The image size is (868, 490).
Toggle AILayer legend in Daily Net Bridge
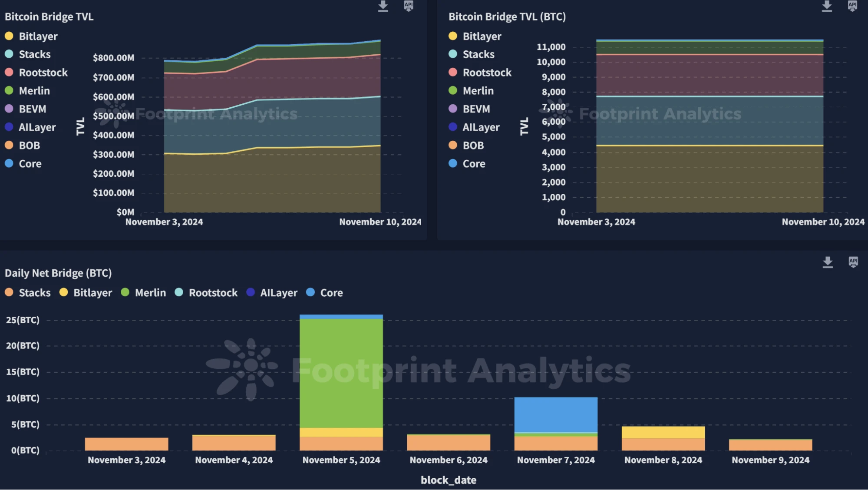272,293
